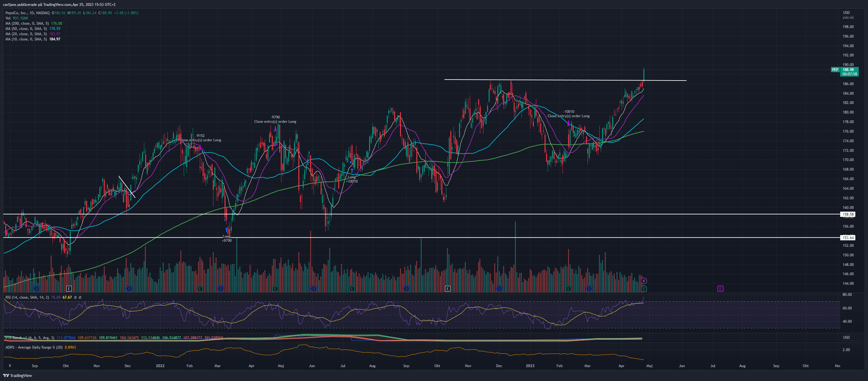Click the grey earnings E marker in October 2022
The width and height of the screenshot is (868, 381).
point(448,288)
